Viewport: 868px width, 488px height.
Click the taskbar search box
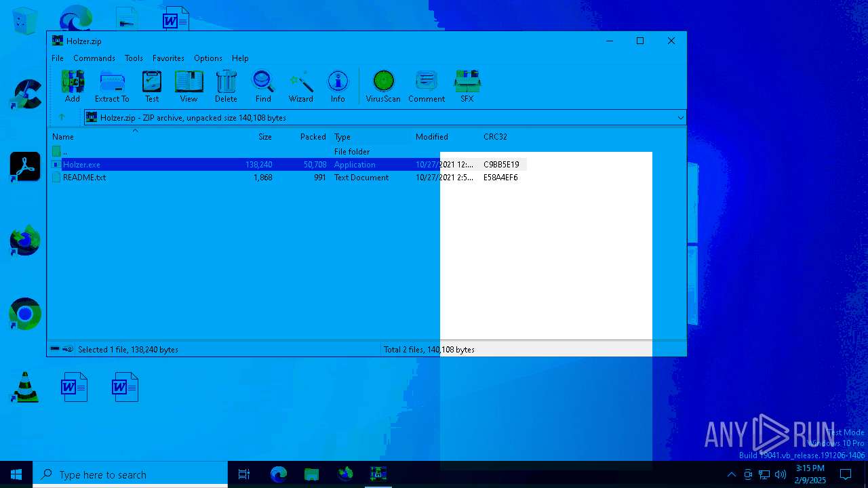(130, 474)
